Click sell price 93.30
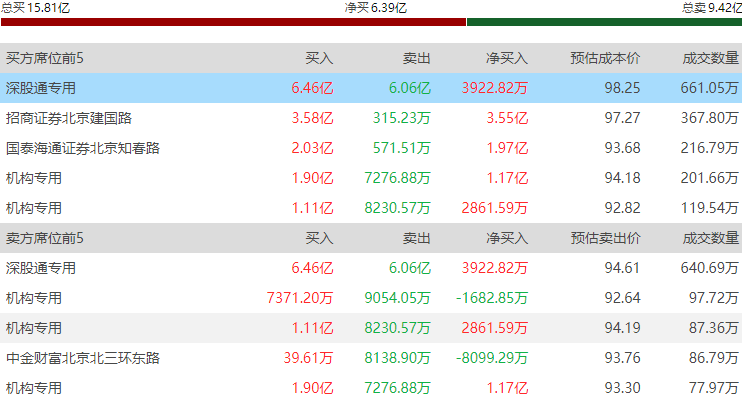The width and height of the screenshot is (742, 400). [x=622, y=388]
